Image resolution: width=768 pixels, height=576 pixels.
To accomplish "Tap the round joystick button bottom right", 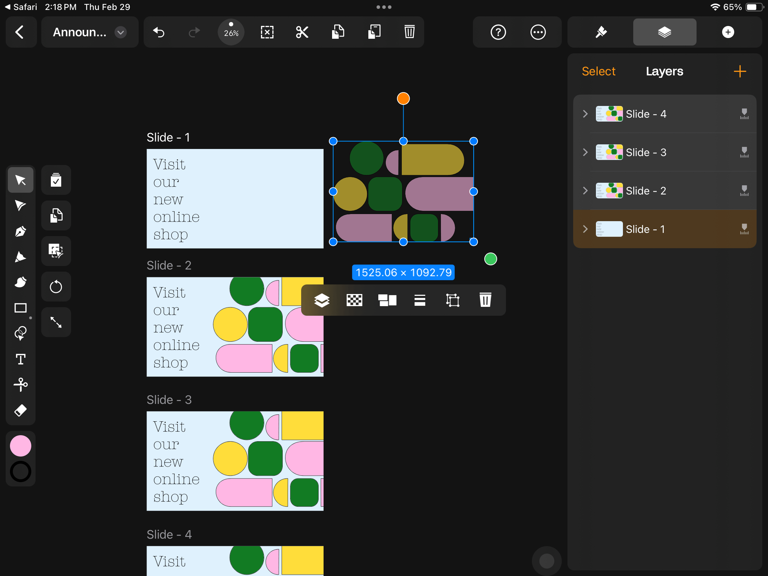I will [x=547, y=561].
